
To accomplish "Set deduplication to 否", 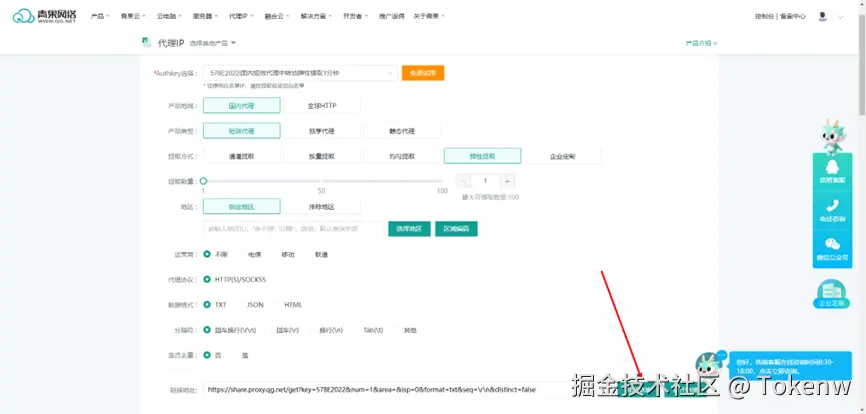I will pyautogui.click(x=207, y=355).
